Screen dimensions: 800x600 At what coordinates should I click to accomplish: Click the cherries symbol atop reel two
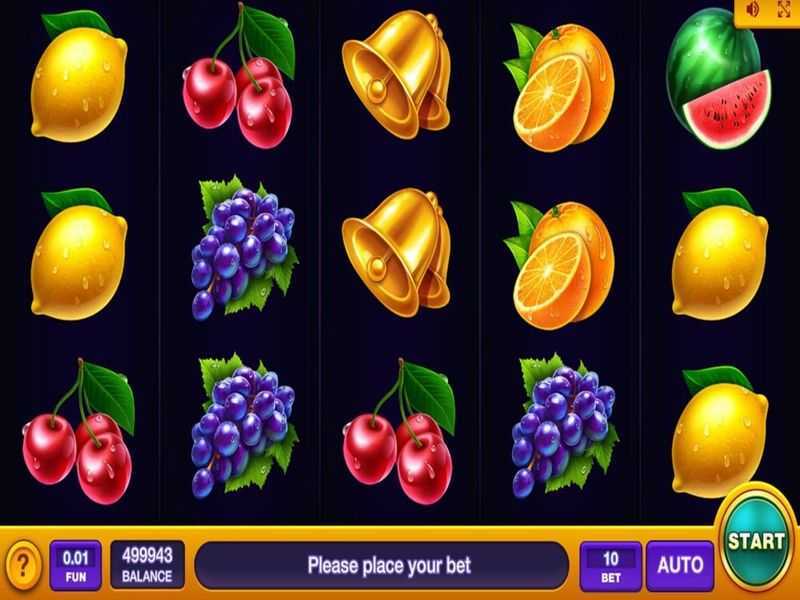coord(239,76)
